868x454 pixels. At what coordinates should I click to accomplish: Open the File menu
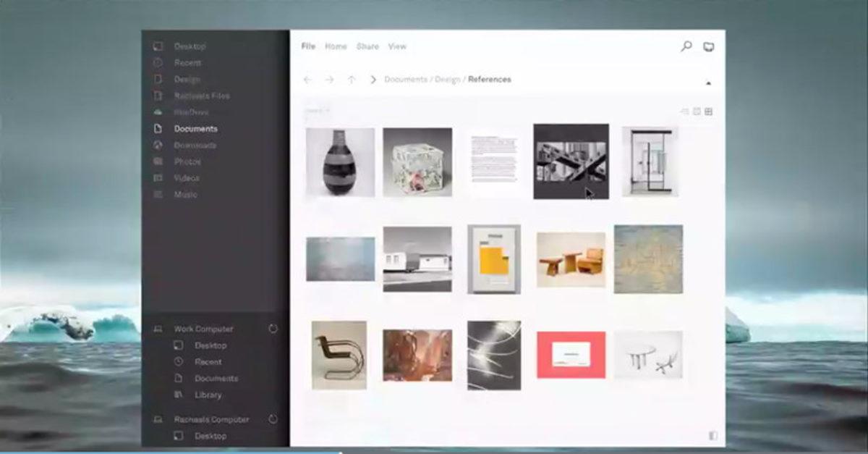pyautogui.click(x=308, y=46)
